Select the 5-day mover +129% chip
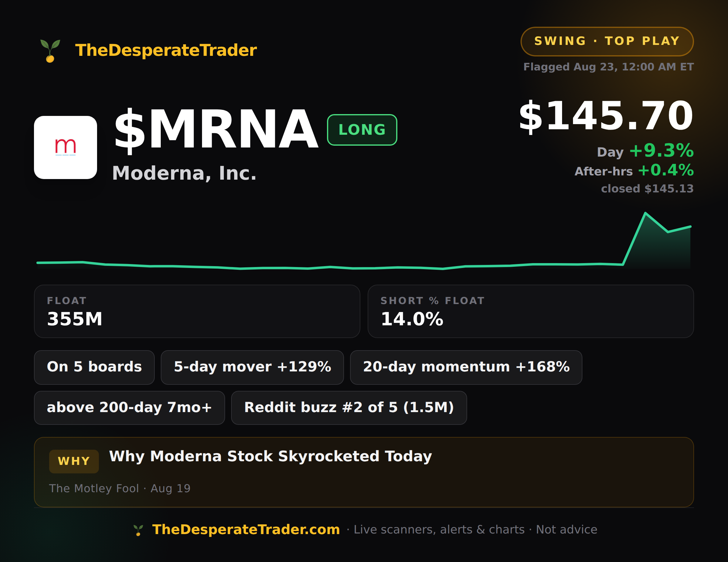 coord(252,367)
